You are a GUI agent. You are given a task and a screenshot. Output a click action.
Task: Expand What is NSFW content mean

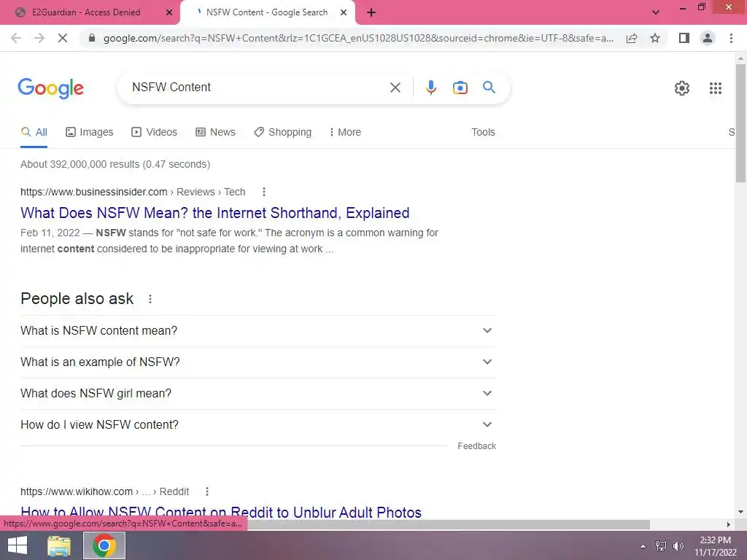coord(258,330)
